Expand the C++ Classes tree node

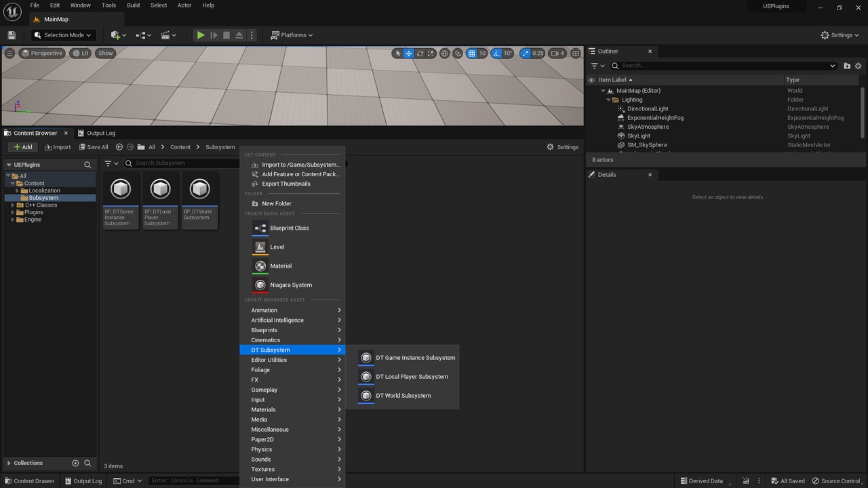click(12, 205)
